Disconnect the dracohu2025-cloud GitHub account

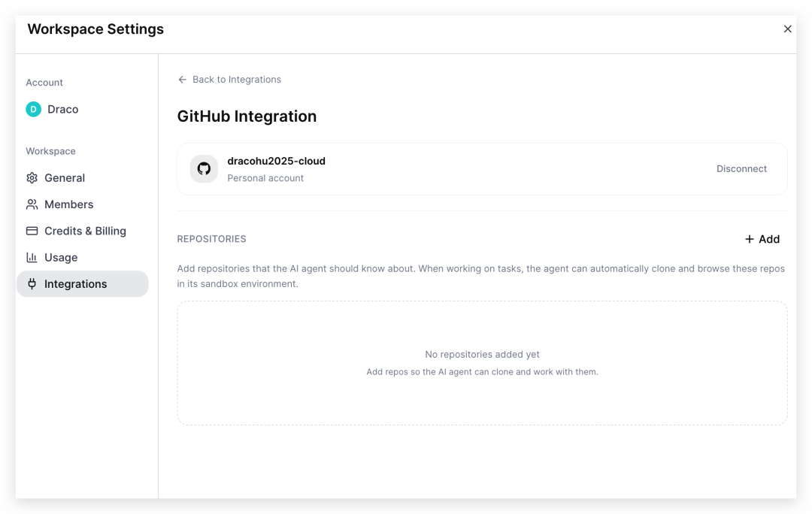point(741,169)
